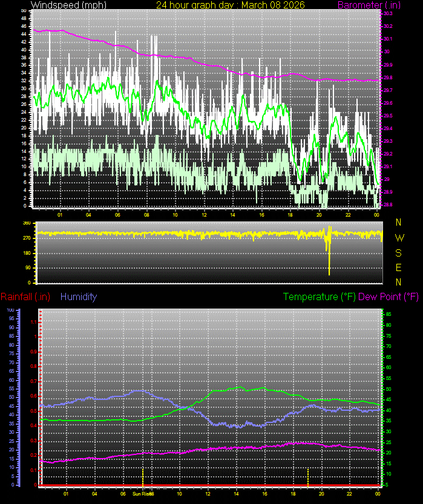
Task: Click the '18' hour label under the windspeed graph
Action: pos(290,215)
